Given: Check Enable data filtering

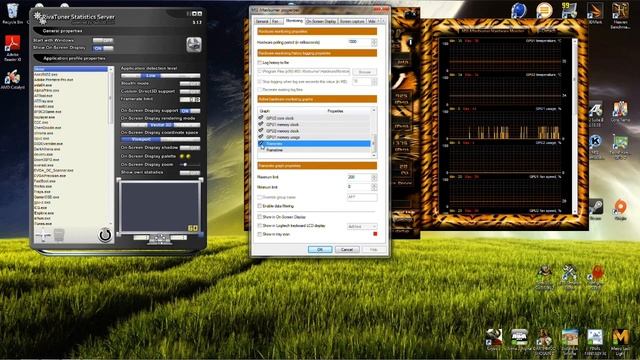Looking at the screenshot, I should 260,206.
